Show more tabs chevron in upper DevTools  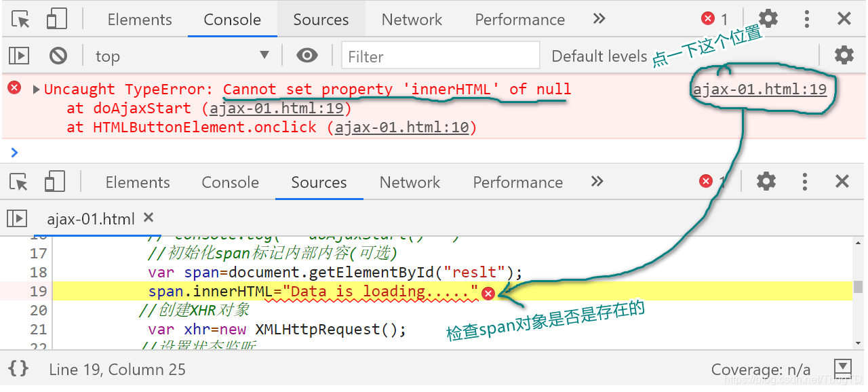click(x=599, y=19)
